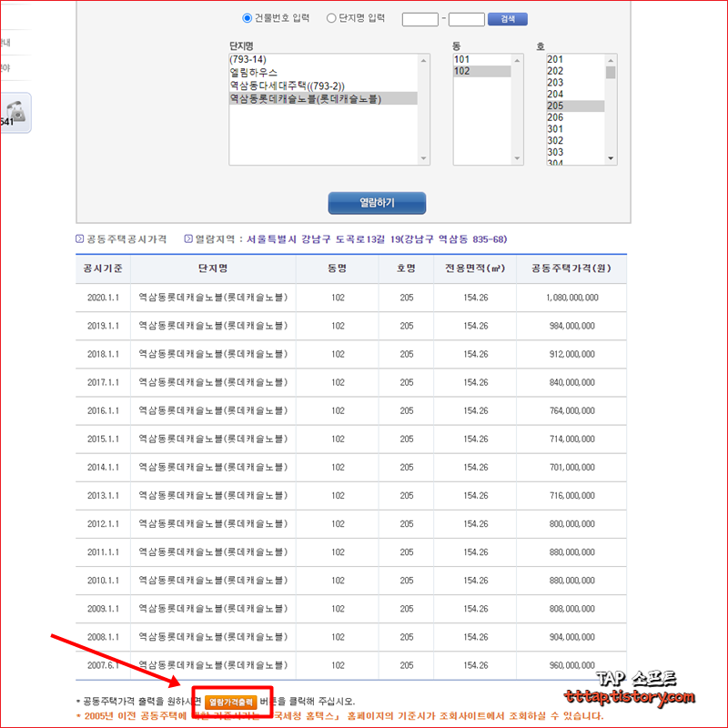Image resolution: width=728 pixels, height=728 pixels.
Task: Click the 714,000,000 price cell
Action: (571, 440)
